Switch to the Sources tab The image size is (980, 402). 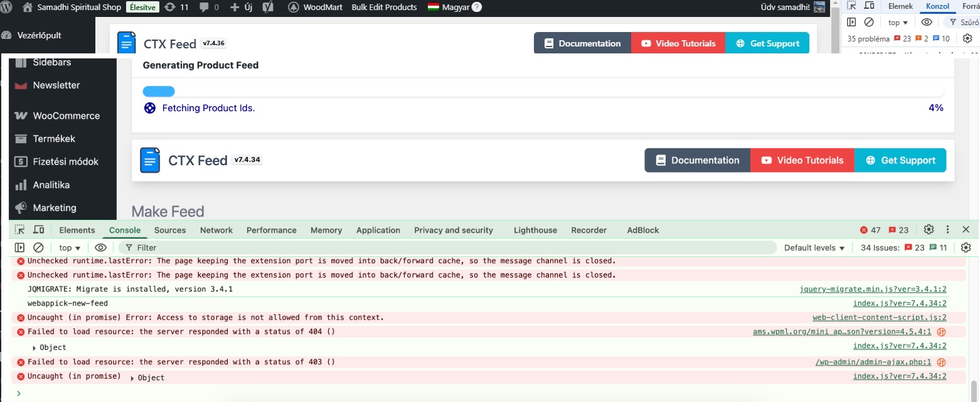click(170, 230)
